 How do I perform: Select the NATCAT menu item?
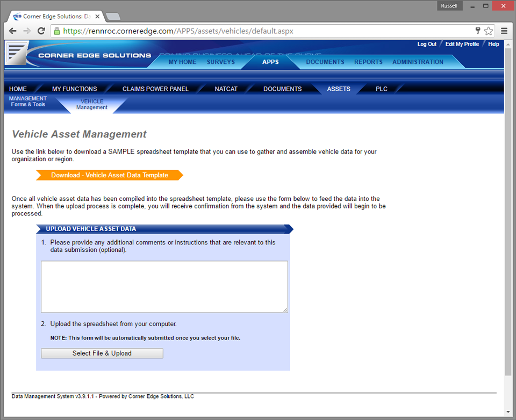226,89
